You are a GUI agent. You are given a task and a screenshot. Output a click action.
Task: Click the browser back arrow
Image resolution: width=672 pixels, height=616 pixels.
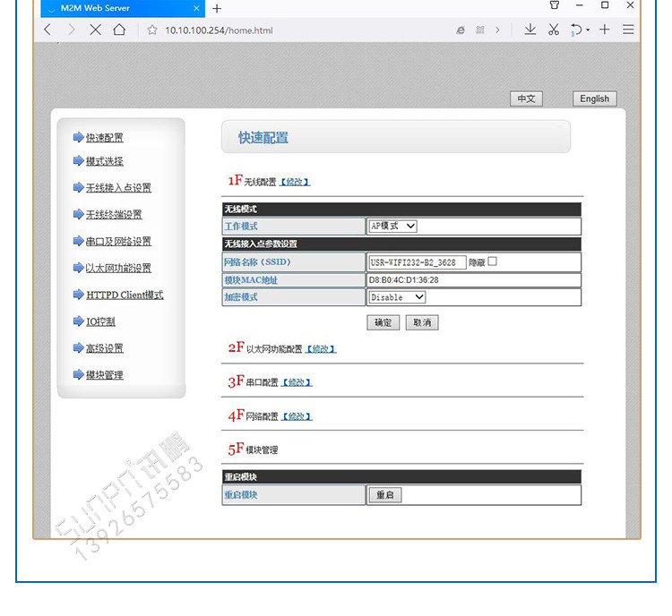click(47, 30)
